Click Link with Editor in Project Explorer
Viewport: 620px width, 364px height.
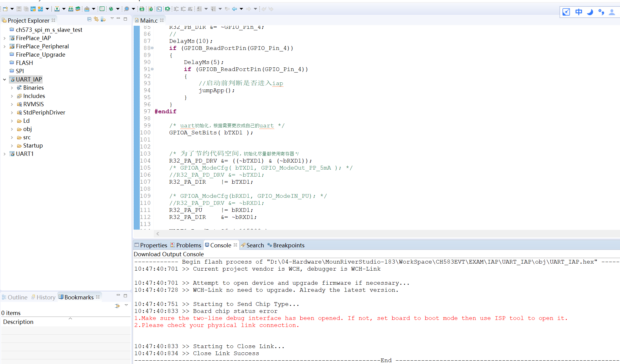click(96, 19)
